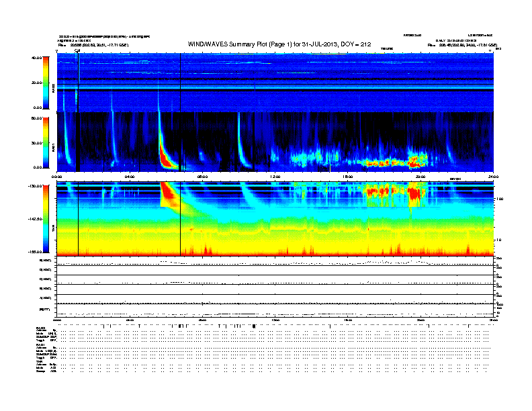Click the 100 tick on TNR right axis
The height and width of the screenshot is (411, 532).
(500, 199)
